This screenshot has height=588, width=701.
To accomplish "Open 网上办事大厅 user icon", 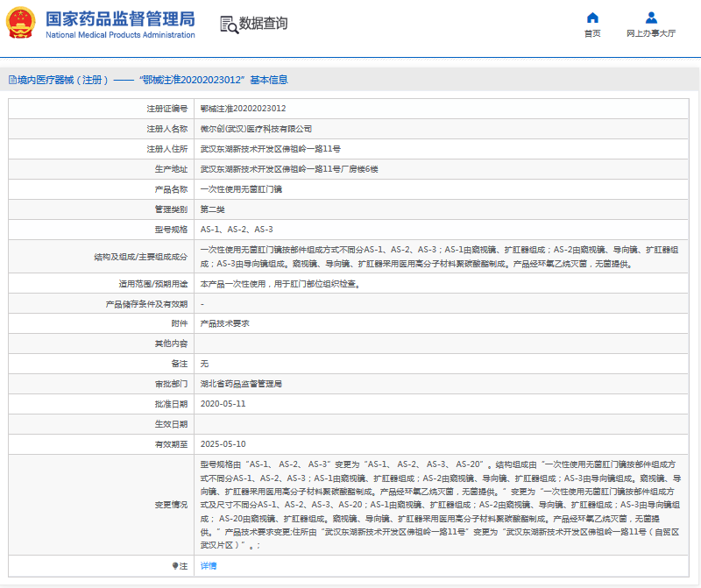I will pos(651,18).
